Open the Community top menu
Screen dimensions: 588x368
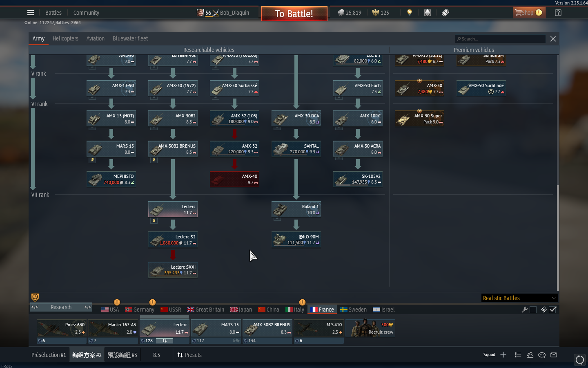[86, 13]
